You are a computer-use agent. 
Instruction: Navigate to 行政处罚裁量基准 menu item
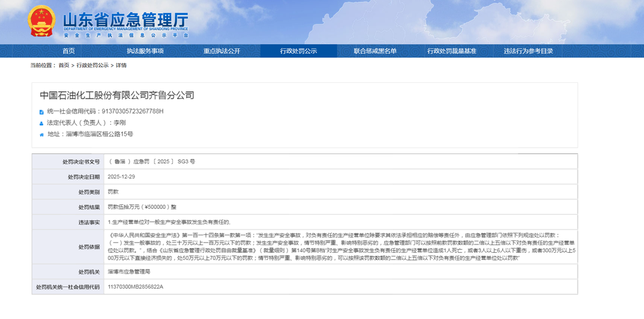point(451,51)
